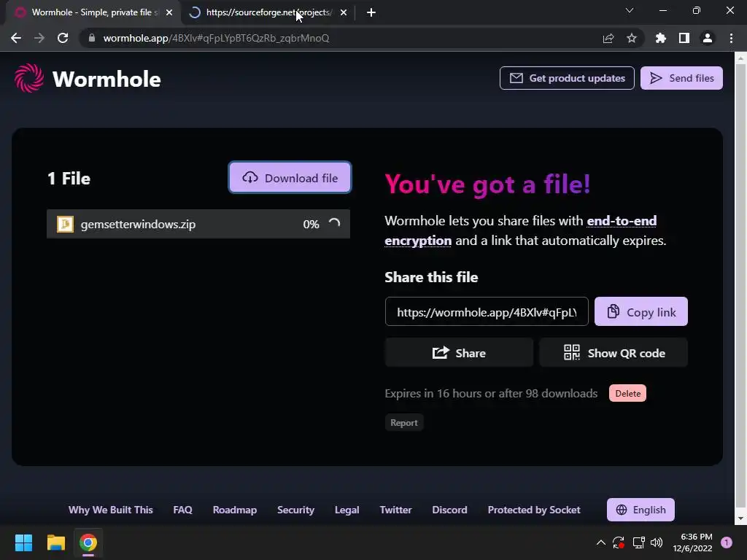Screen dimensions: 747x560
Task: Open the FAQ footer link
Action: 182,510
